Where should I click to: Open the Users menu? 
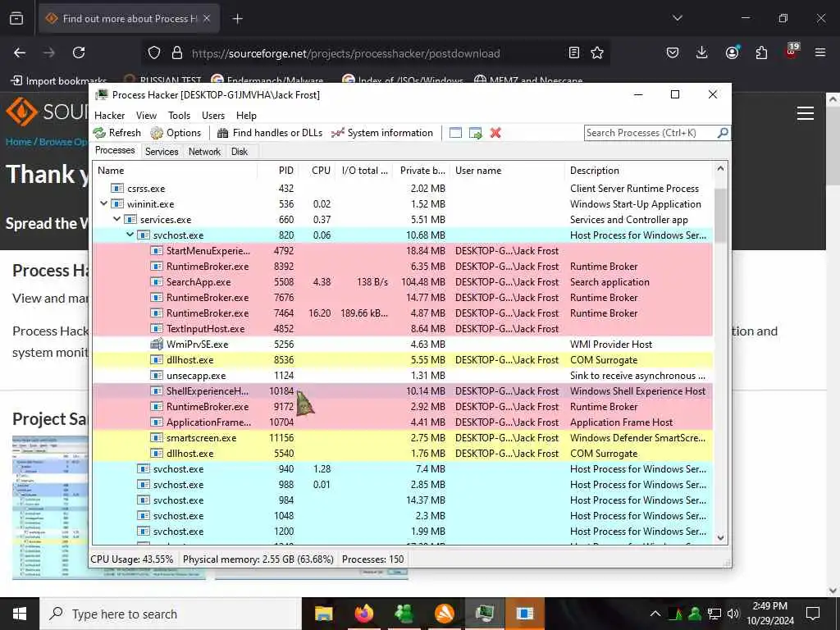pyautogui.click(x=213, y=116)
